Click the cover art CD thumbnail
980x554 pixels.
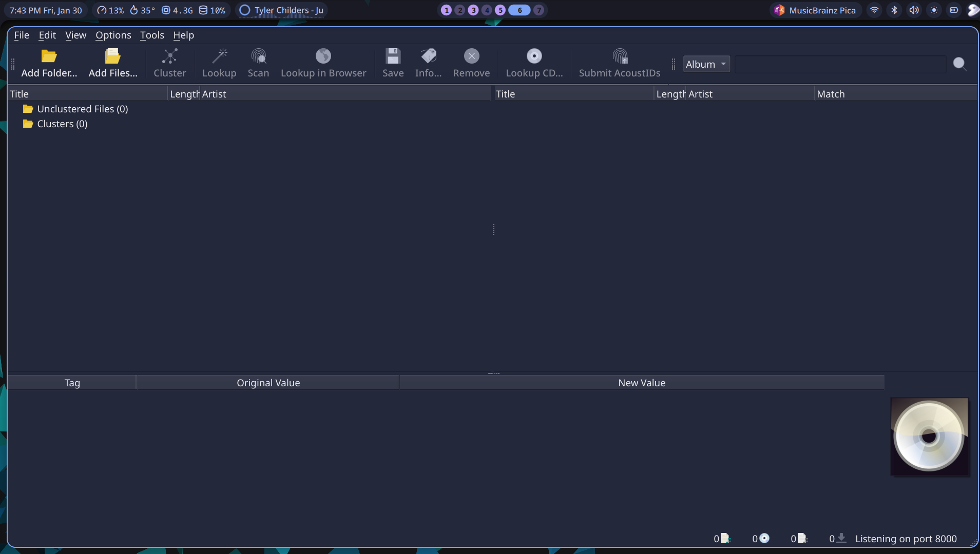(929, 437)
